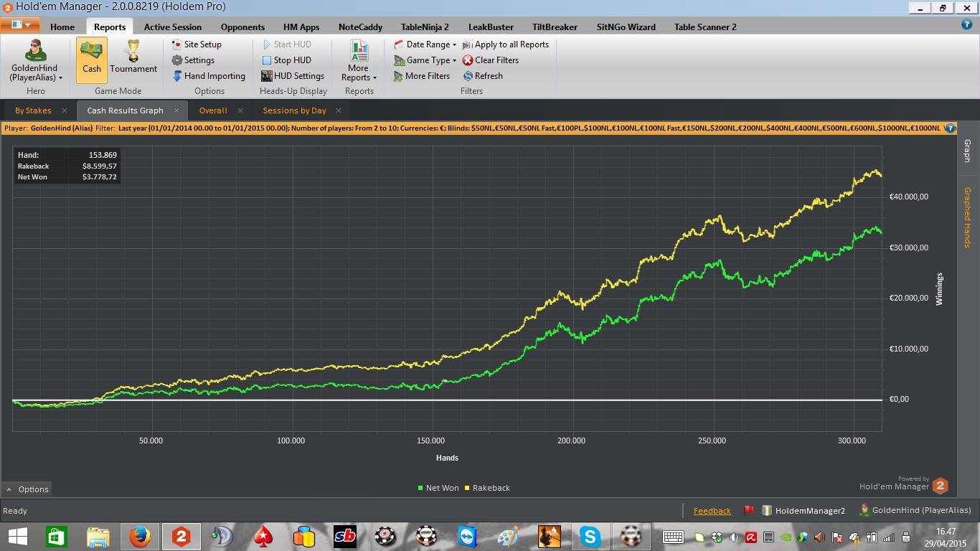Open the TiltBreaker tab
Screen dimensions: 980x551
coord(555,27)
